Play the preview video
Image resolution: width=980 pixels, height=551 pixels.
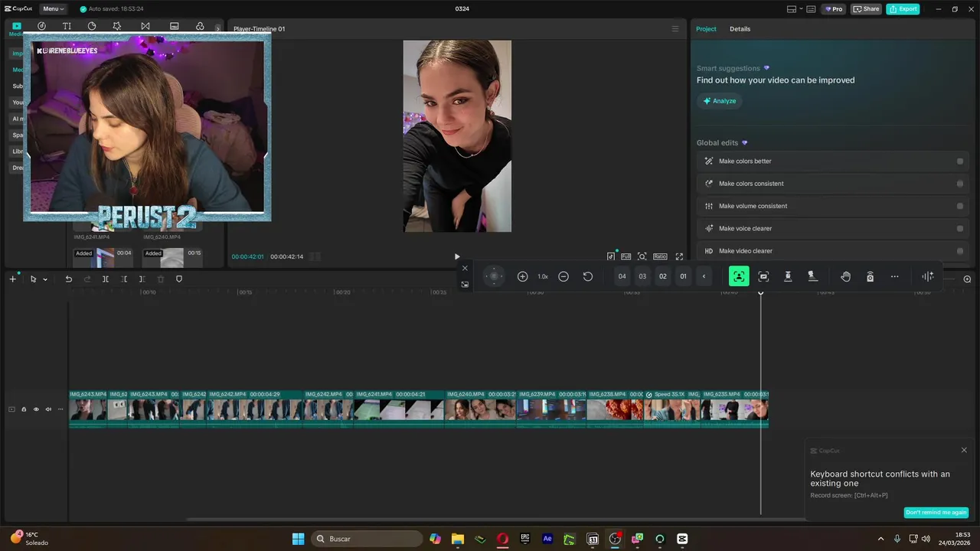(x=457, y=257)
